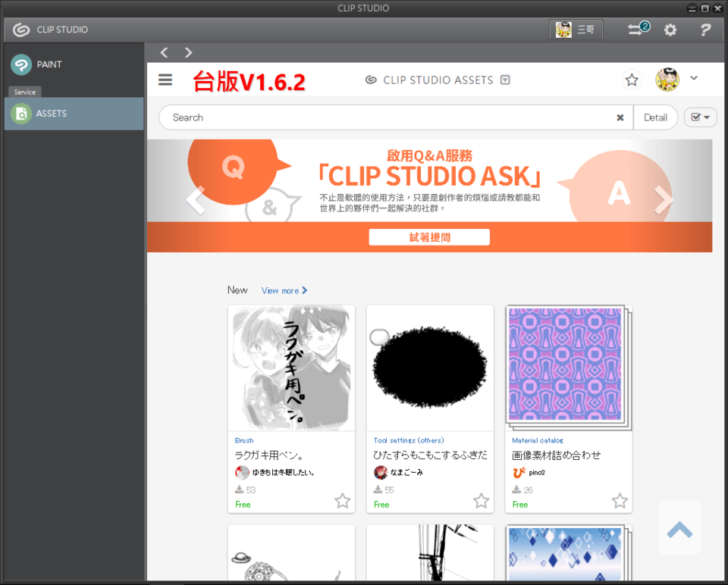
Task: Open the View more link
Action: click(284, 290)
